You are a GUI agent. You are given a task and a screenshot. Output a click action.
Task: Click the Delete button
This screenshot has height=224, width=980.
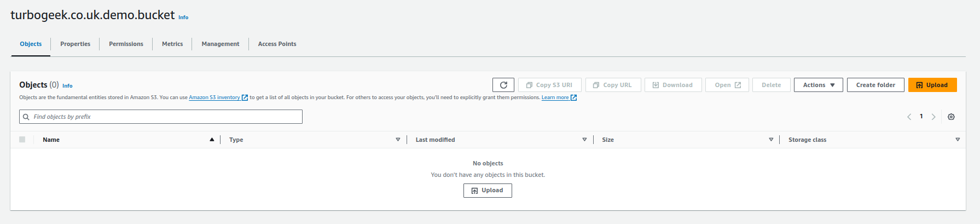[772, 85]
